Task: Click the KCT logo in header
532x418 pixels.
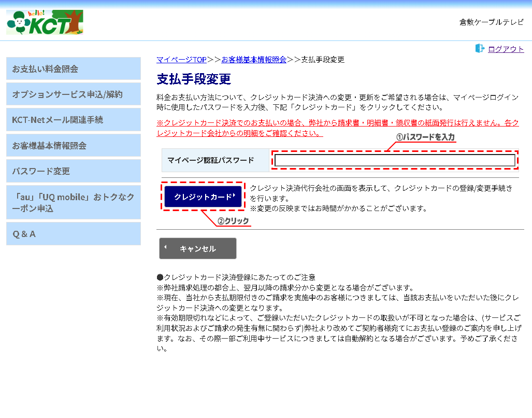Action: [45, 22]
